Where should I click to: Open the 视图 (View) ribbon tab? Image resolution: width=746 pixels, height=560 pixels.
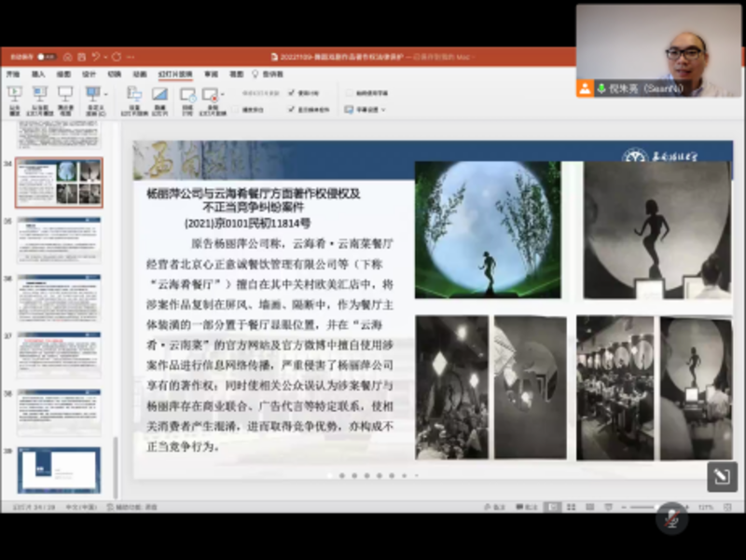[x=237, y=75]
